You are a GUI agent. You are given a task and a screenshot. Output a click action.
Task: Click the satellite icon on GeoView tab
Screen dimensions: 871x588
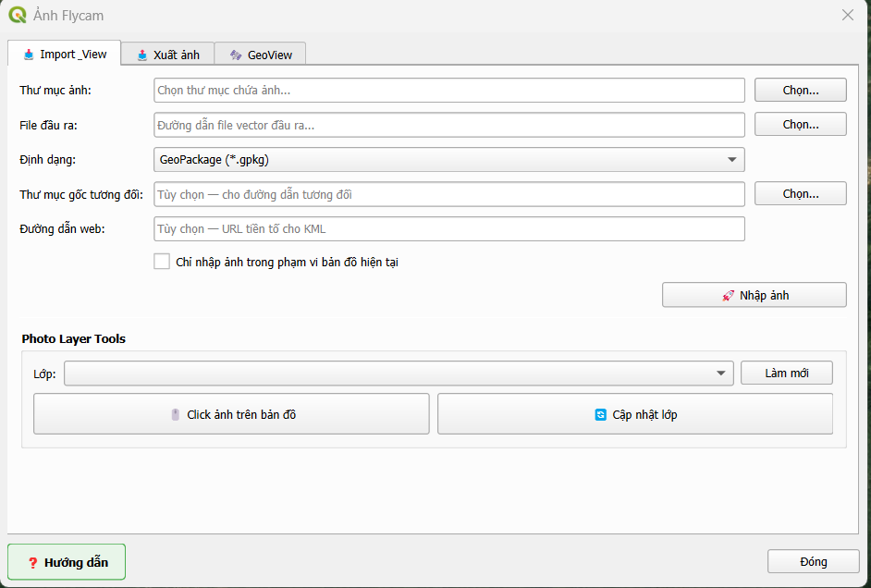coord(236,55)
